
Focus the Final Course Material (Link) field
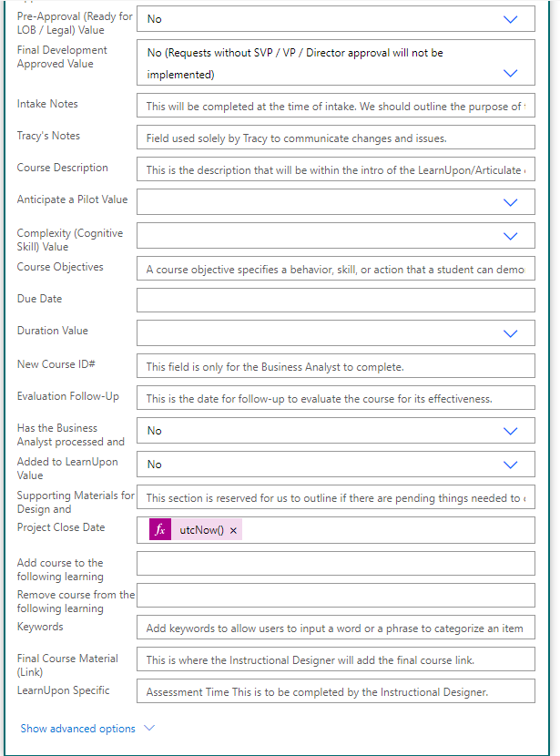[x=336, y=659]
